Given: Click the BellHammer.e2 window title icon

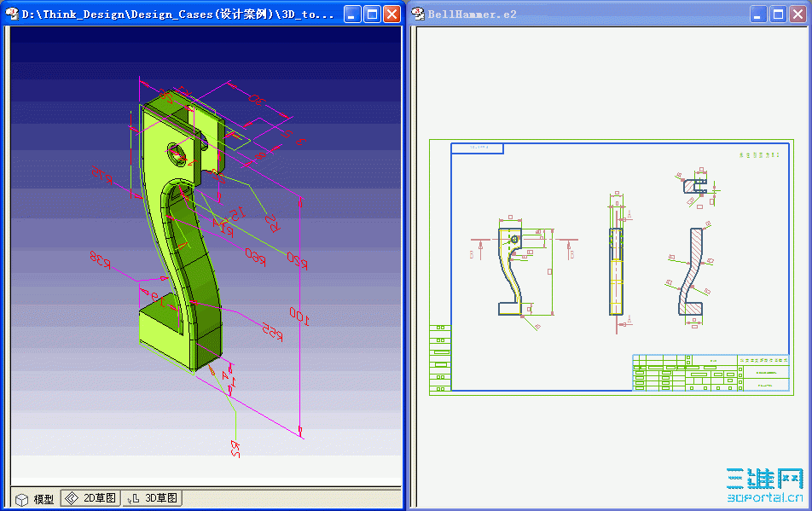Looking at the screenshot, I should 418,14.
